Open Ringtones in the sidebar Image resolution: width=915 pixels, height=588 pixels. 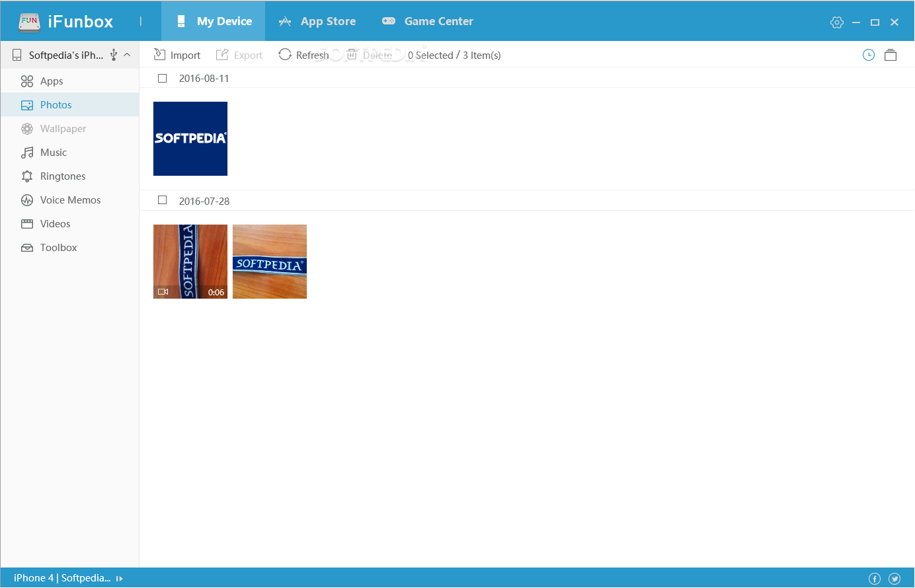(x=69, y=176)
